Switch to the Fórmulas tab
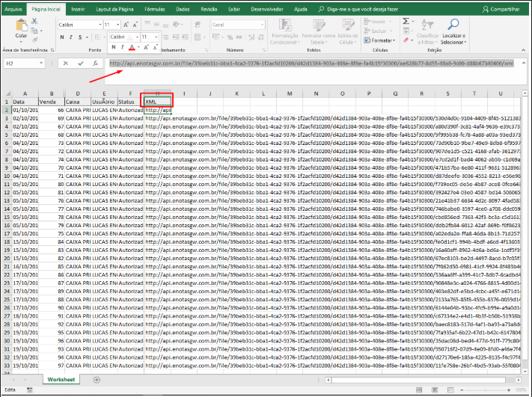This screenshot has height=397, width=532. pos(155,9)
